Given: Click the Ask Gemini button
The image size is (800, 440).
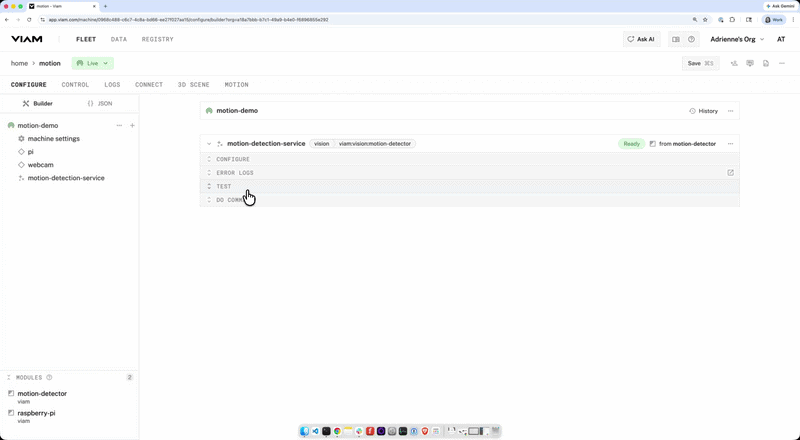Looking at the screenshot, I should 781,6.
